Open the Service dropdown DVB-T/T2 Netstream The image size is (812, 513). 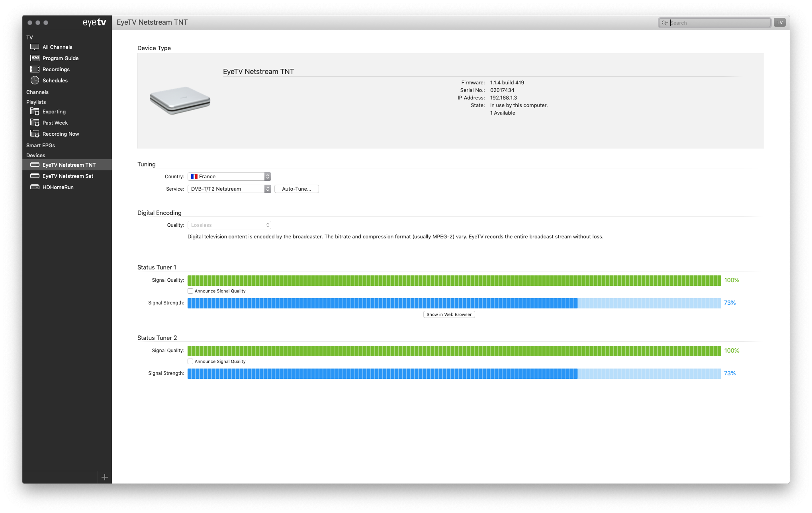(x=229, y=189)
